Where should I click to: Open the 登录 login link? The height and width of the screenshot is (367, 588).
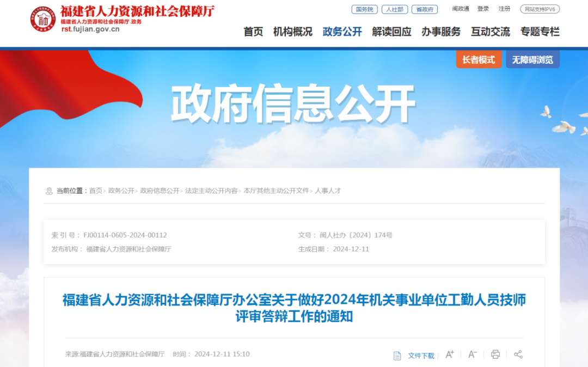(x=483, y=9)
